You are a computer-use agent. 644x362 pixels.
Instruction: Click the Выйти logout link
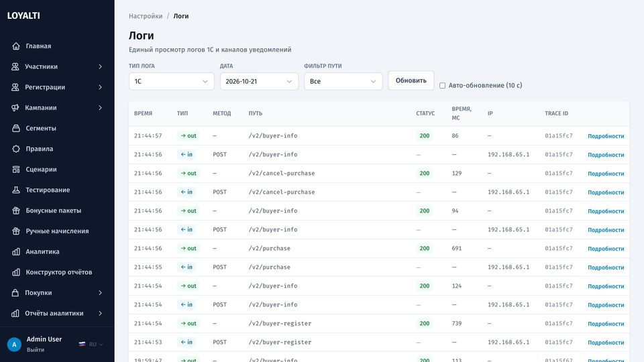[x=36, y=350]
